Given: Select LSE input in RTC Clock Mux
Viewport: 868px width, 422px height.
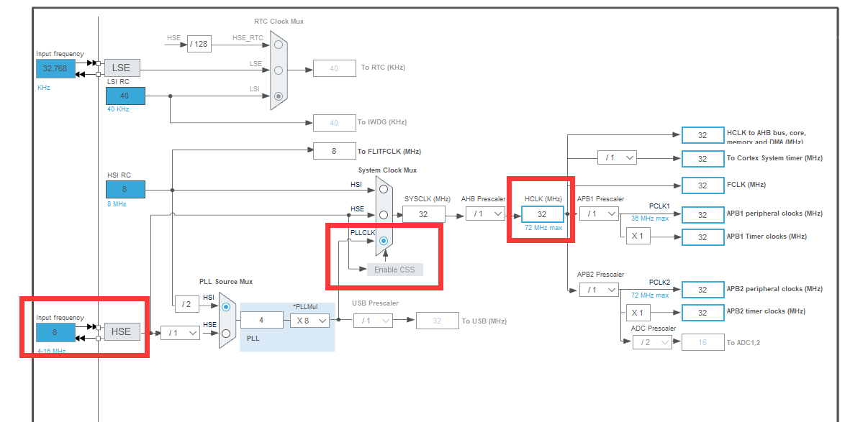Looking at the screenshot, I should (x=278, y=70).
